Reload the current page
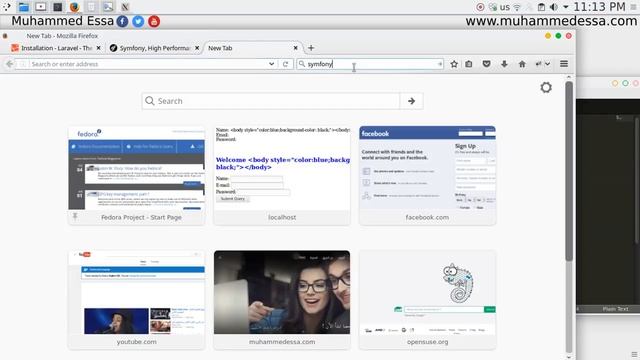Screen dimensions: 640x360 click(x=285, y=64)
